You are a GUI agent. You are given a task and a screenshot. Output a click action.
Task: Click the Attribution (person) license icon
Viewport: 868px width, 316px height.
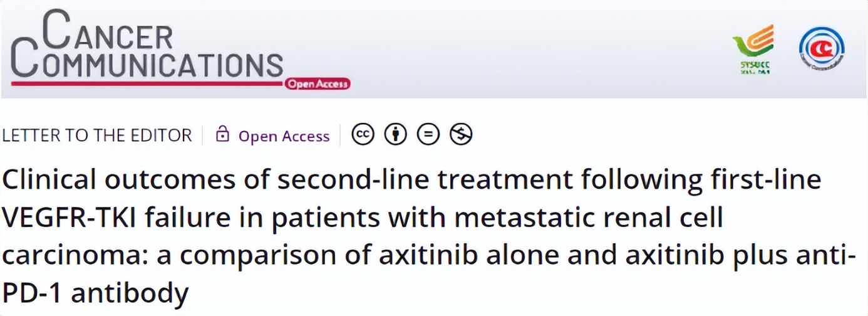click(395, 135)
